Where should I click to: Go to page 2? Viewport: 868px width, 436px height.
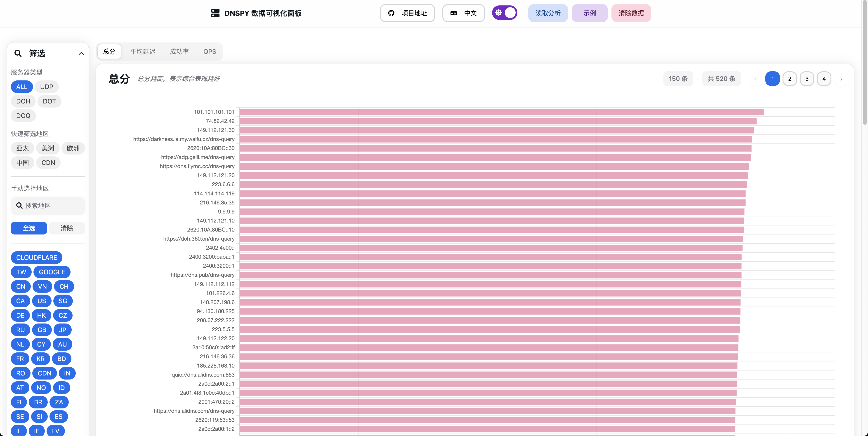[x=790, y=79]
